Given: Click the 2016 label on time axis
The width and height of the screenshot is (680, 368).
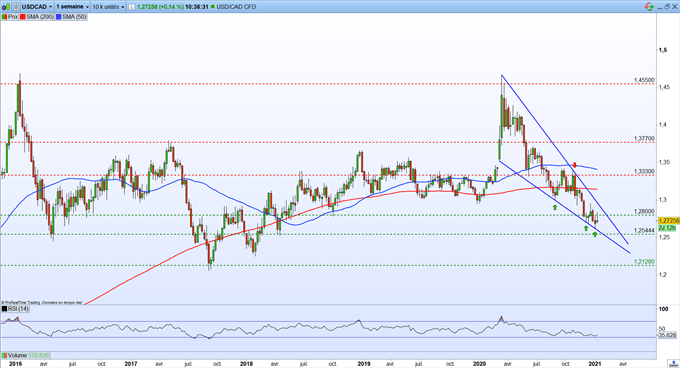Looking at the screenshot, I should point(15,364).
